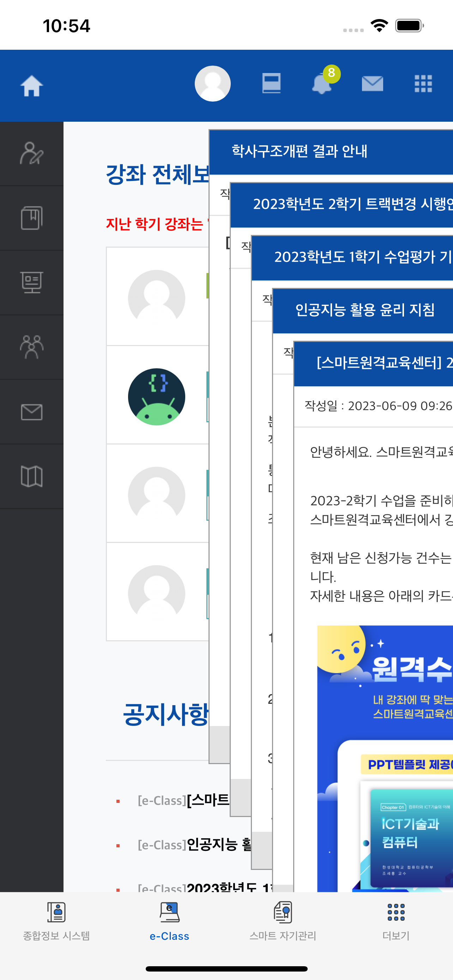Select the 인공지능 활용 윤리 지침 popup header

coord(363,311)
